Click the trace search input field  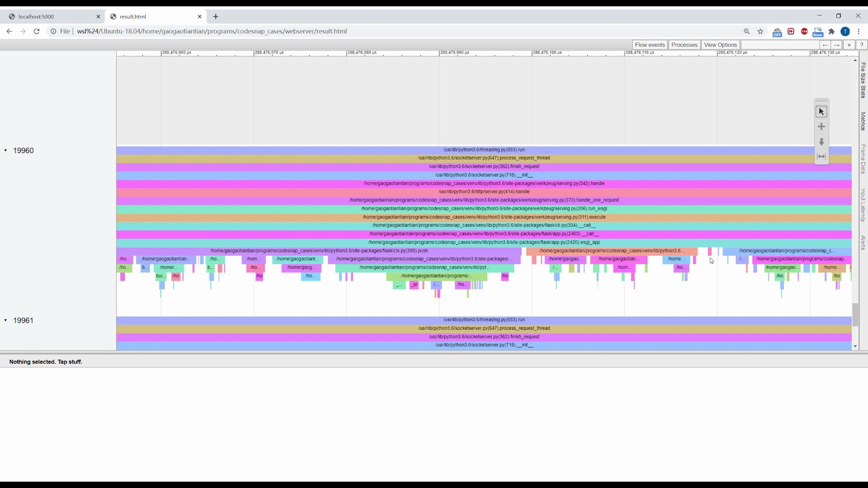coord(780,45)
